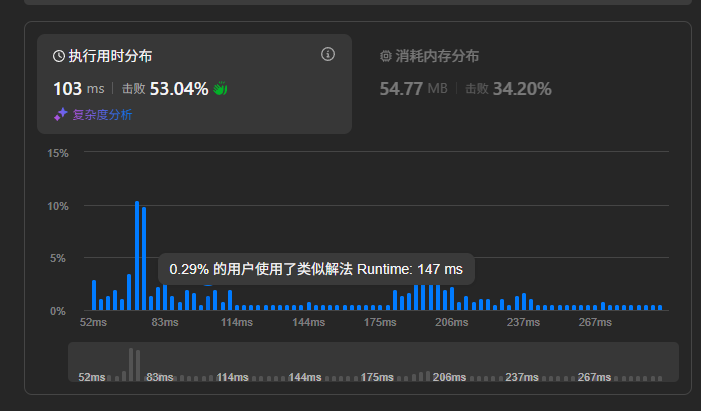Click the 206ms axis label on chart
This screenshot has width=701, height=411.
point(452,322)
